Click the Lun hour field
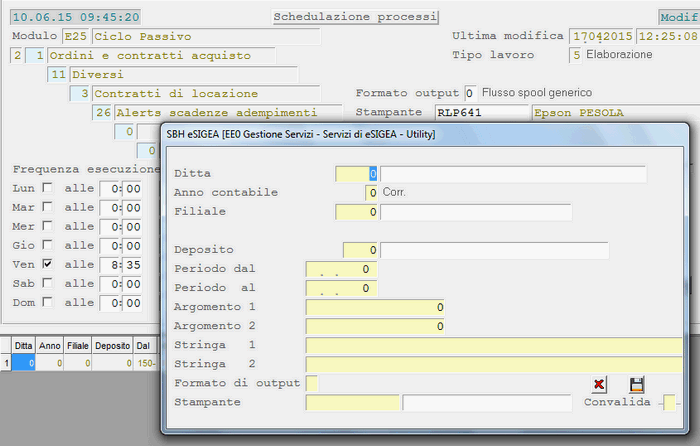Viewport: 700px width, 446px height. (111, 188)
